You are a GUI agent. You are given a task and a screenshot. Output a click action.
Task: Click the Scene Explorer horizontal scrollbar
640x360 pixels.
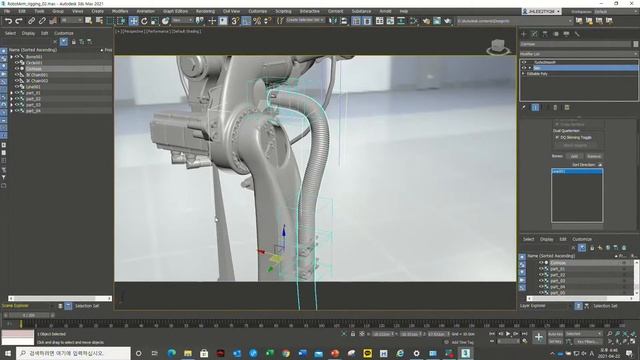(60, 298)
